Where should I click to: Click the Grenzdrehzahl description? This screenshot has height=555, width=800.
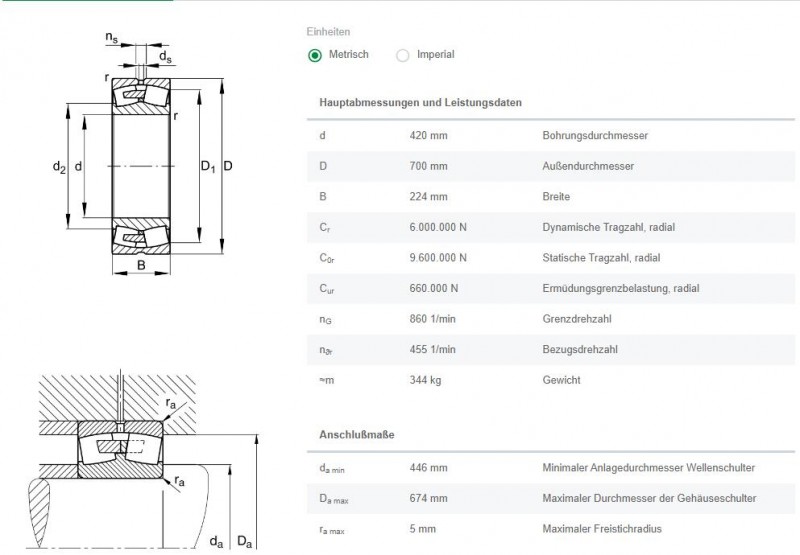tap(577, 319)
